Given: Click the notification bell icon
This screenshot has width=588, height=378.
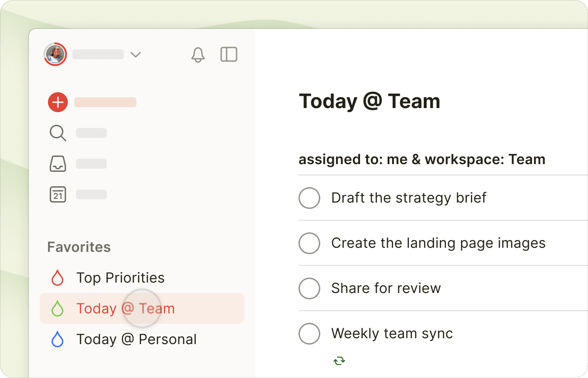Looking at the screenshot, I should pos(198,55).
